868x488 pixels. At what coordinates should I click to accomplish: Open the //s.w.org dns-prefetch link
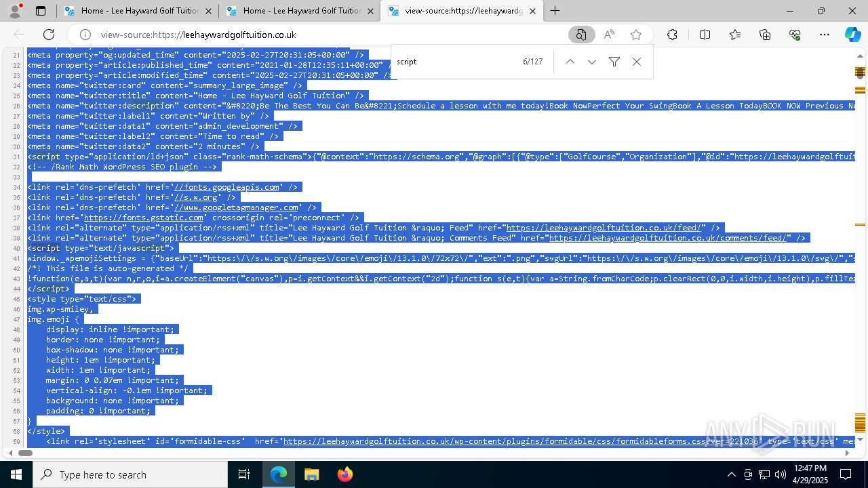(196, 197)
